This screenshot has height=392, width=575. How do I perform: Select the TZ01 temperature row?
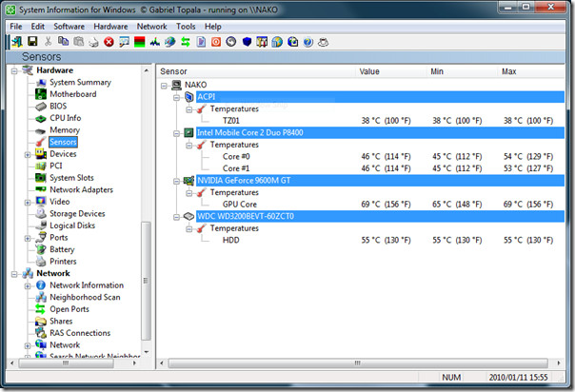[x=380, y=121]
